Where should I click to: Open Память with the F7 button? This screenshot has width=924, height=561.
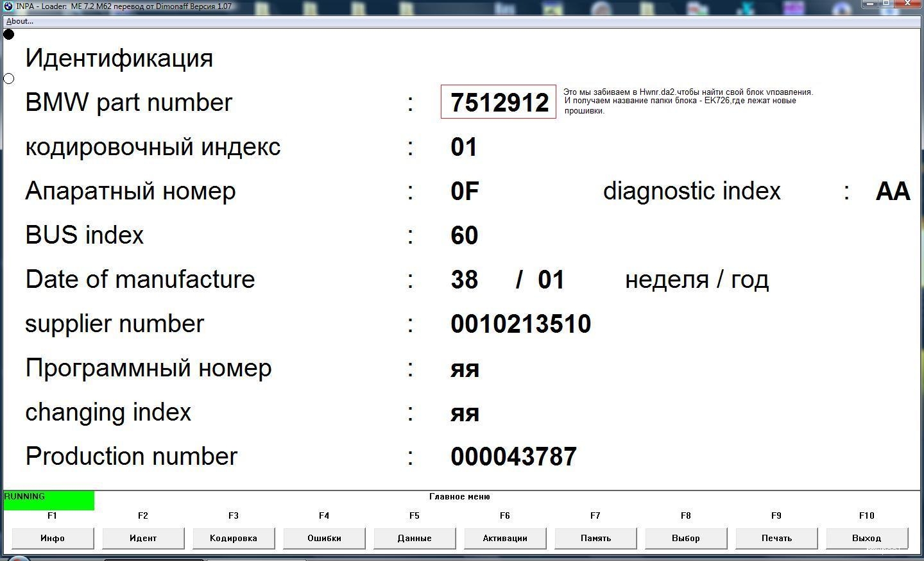pyautogui.click(x=595, y=538)
